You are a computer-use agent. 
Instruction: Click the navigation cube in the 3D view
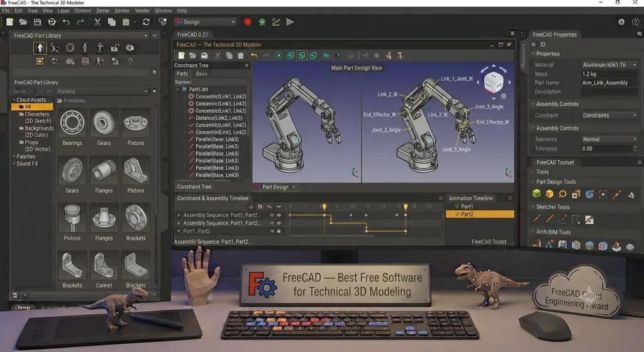(x=493, y=82)
